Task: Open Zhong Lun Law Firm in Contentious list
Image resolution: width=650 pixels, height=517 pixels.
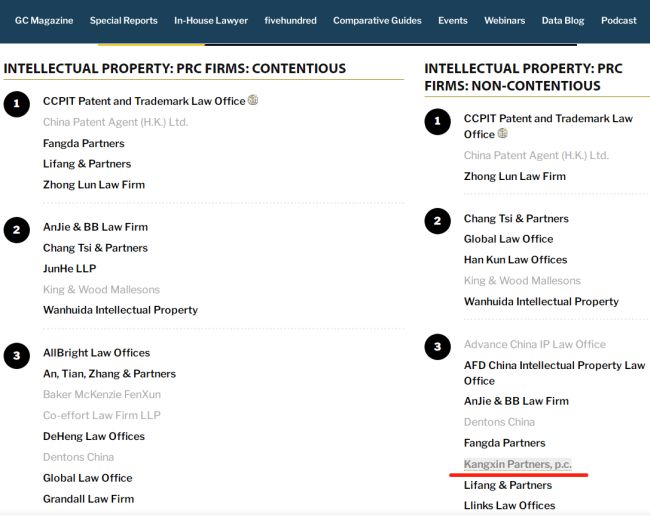Action: tap(94, 185)
